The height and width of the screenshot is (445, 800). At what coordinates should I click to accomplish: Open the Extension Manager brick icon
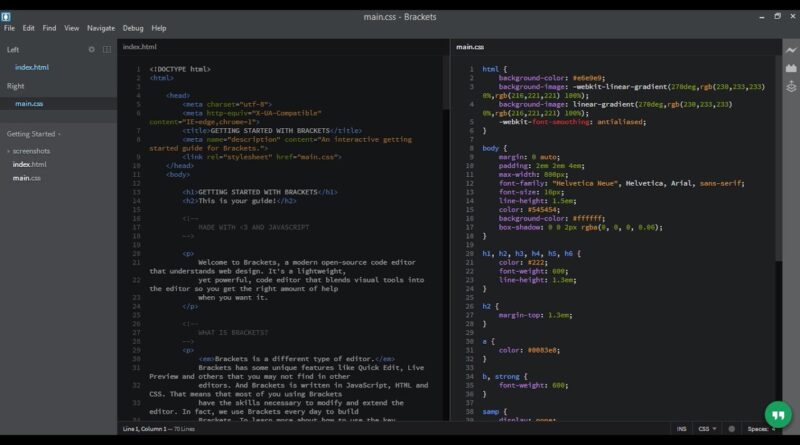(791, 68)
